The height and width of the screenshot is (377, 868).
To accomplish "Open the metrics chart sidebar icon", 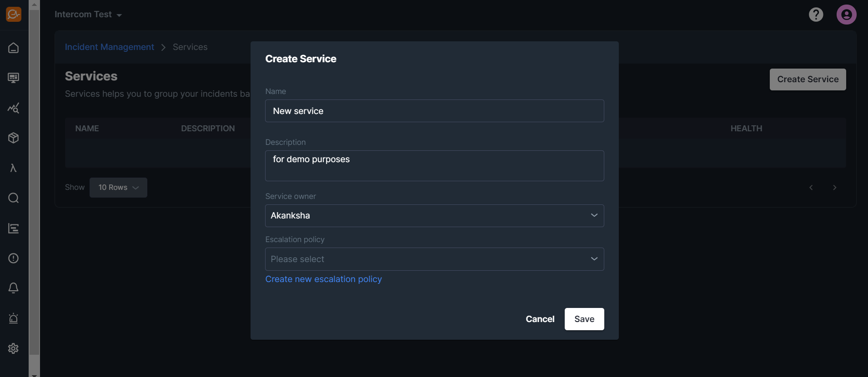I will click(14, 108).
